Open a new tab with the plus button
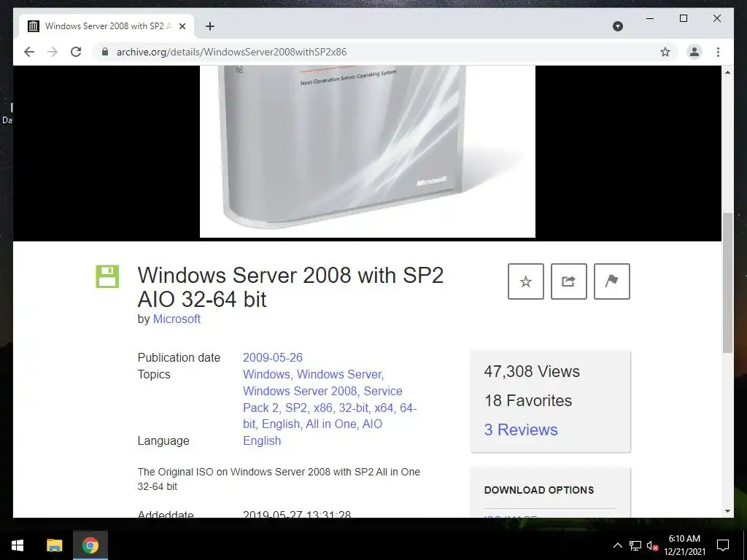The width and height of the screenshot is (747, 560). [210, 26]
